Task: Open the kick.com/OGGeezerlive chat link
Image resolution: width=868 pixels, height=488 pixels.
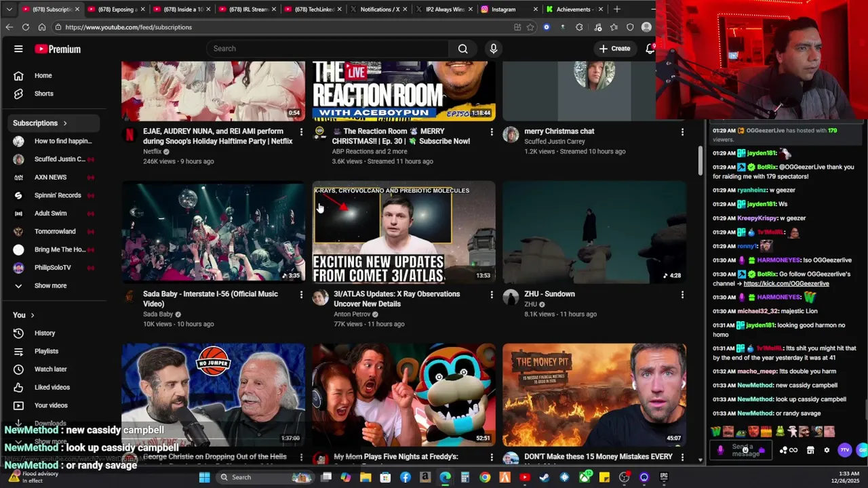Action: (x=786, y=284)
